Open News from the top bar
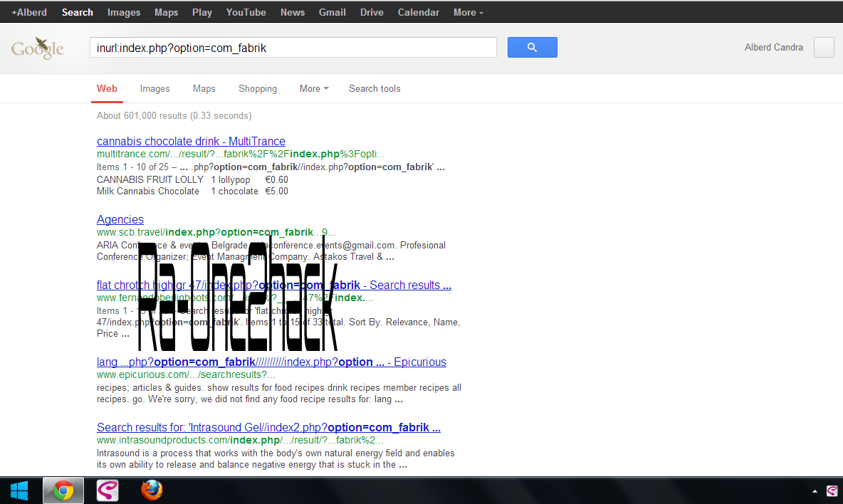Viewport: 843px width, 504px height. (293, 12)
